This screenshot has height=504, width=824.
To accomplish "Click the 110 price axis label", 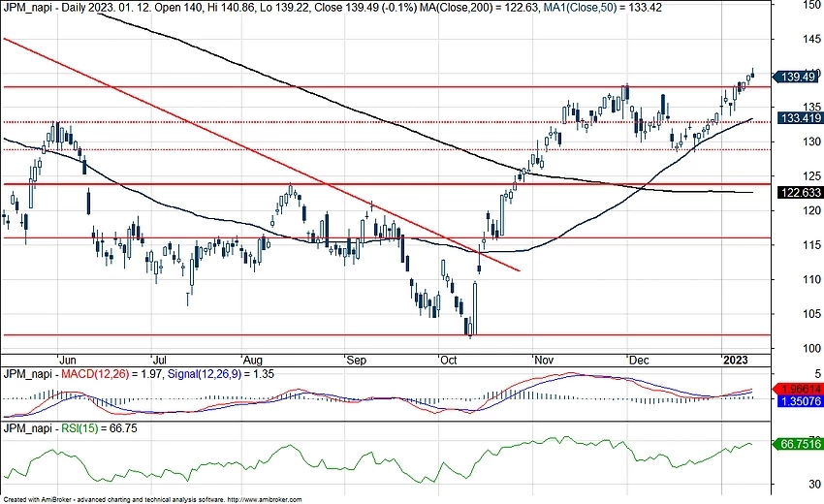I will [x=811, y=279].
